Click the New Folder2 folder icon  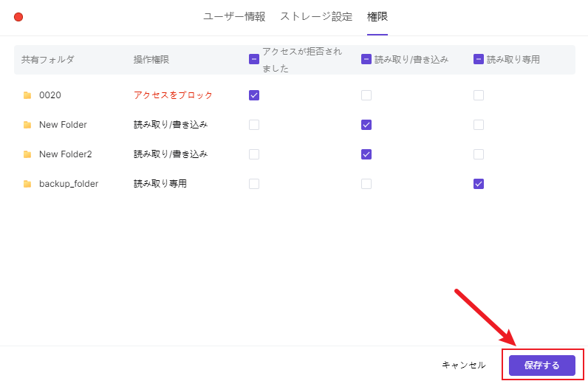(27, 154)
